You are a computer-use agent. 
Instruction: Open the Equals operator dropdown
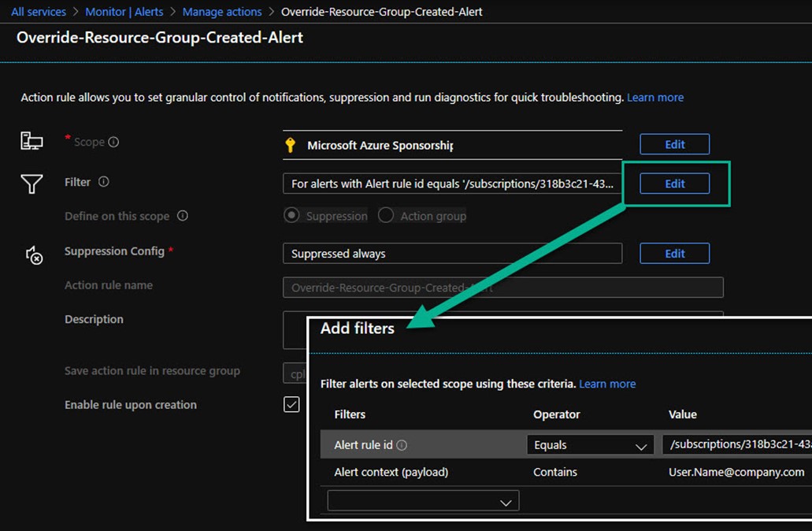pyautogui.click(x=589, y=445)
